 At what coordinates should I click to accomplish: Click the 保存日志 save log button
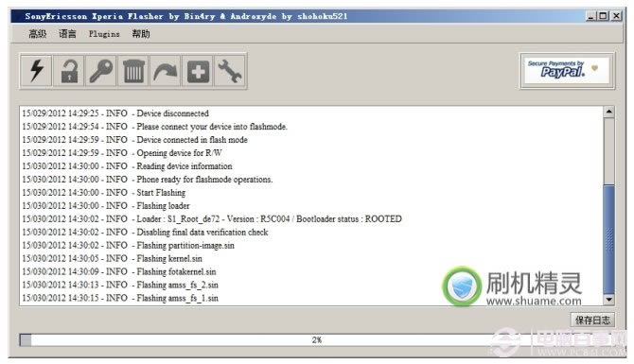[592, 320]
